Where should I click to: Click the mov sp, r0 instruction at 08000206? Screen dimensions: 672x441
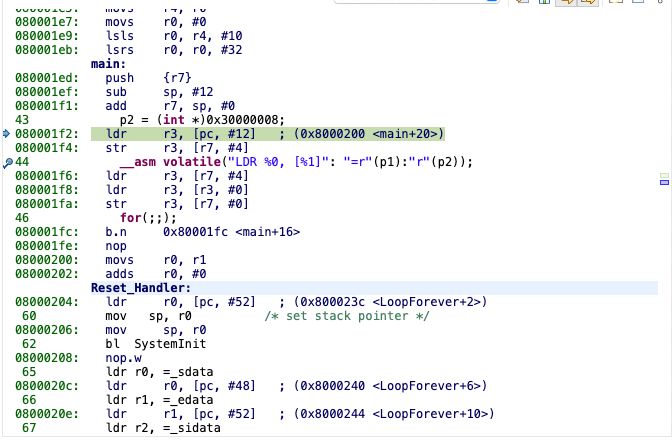tap(156, 330)
